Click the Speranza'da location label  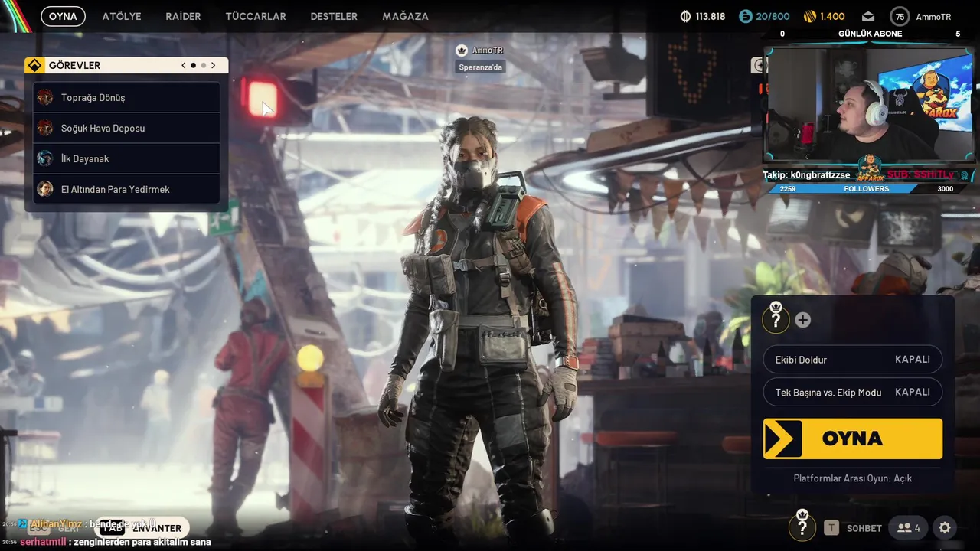point(481,67)
